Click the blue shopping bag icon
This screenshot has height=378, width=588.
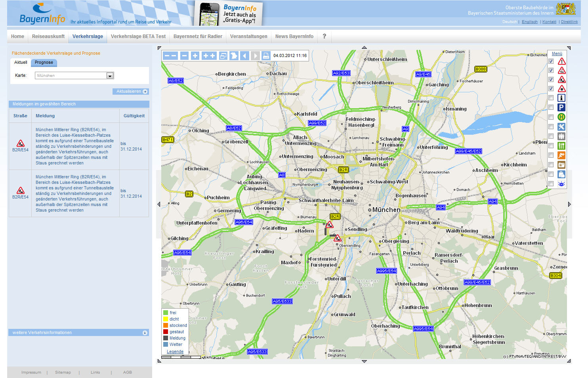click(x=561, y=174)
